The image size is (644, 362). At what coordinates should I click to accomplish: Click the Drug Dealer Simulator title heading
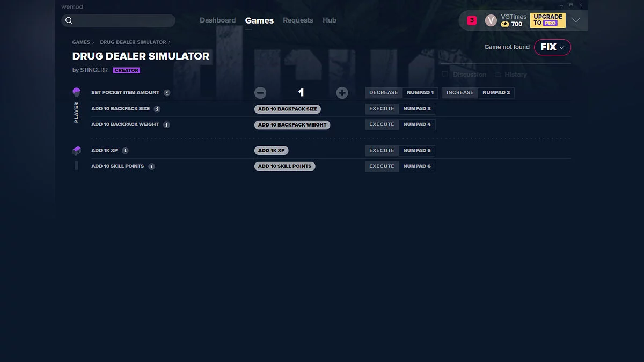point(141,56)
